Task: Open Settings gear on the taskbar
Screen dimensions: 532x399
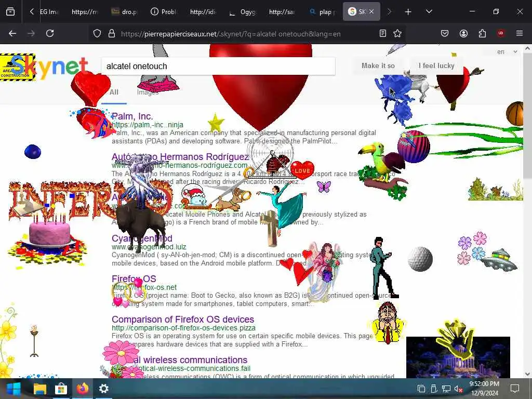Action: (x=104, y=389)
